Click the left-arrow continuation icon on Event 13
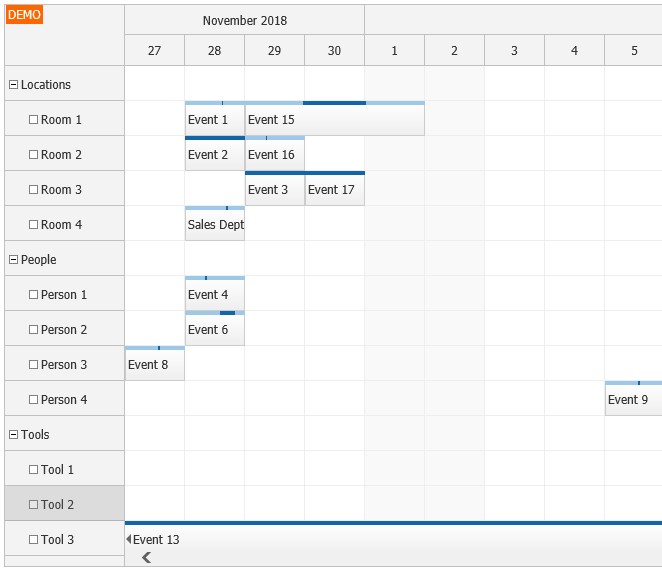662x575 pixels. pos(128,540)
